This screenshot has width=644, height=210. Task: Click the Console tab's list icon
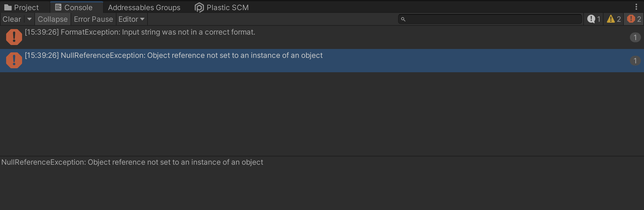coord(58,7)
